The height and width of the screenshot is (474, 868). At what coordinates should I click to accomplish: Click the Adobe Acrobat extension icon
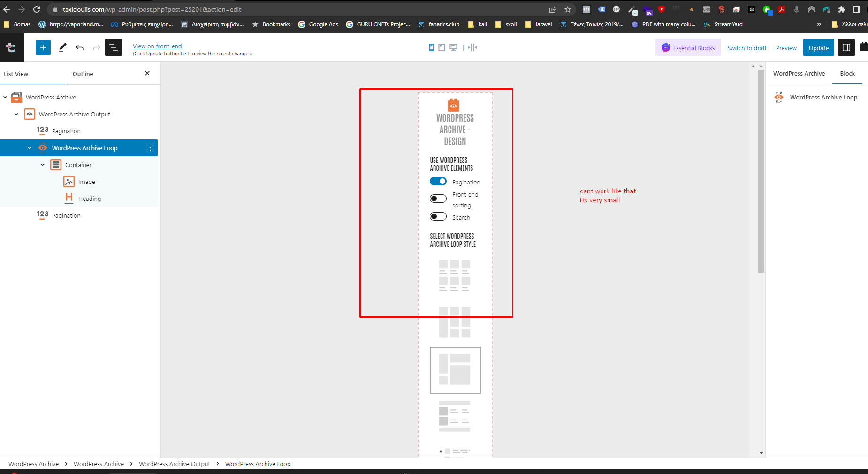pyautogui.click(x=782, y=9)
